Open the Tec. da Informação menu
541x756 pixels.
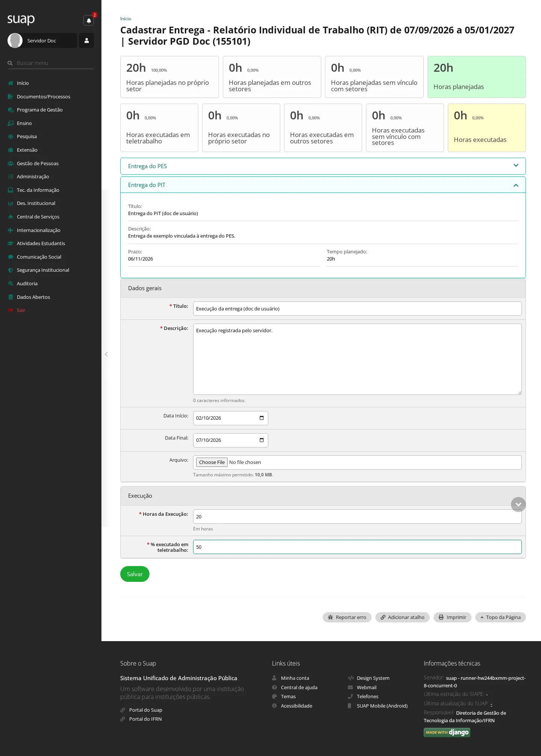coord(38,190)
